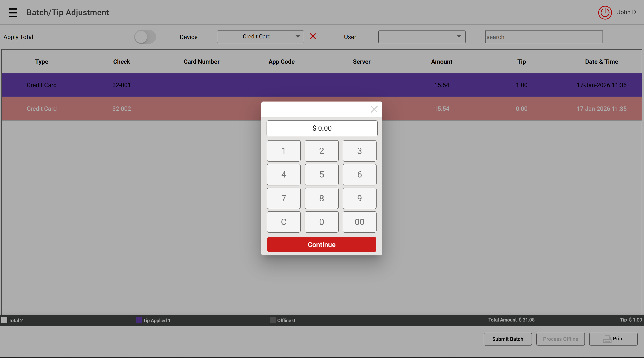Click the printer icon on Print button
644x358 pixels.
coord(607,339)
